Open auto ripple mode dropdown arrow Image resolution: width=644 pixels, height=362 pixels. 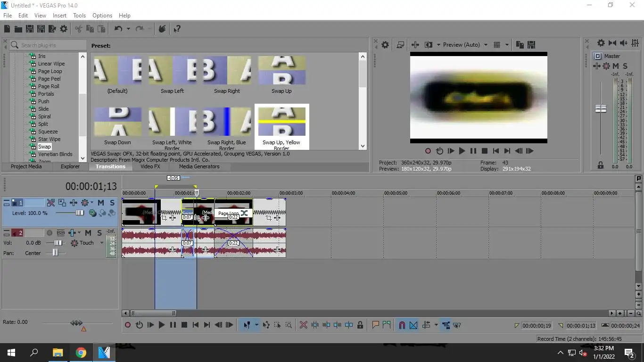tap(436, 325)
